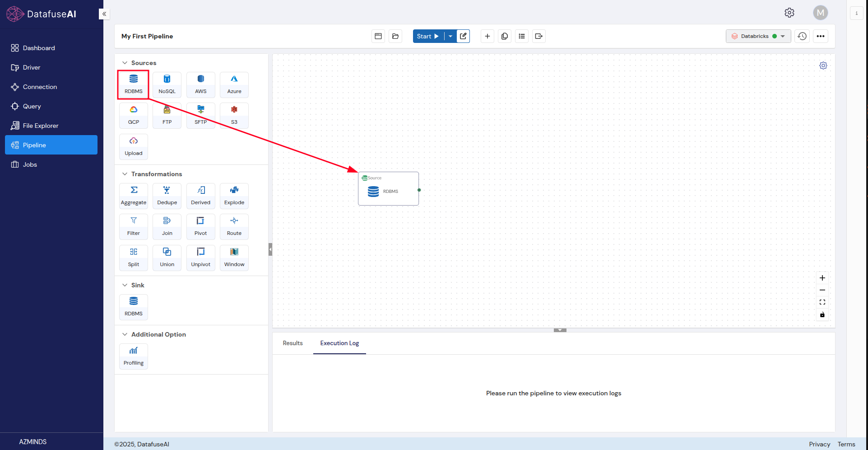The height and width of the screenshot is (450, 868).
Task: Pick the RDBMS sink icon
Action: click(134, 306)
